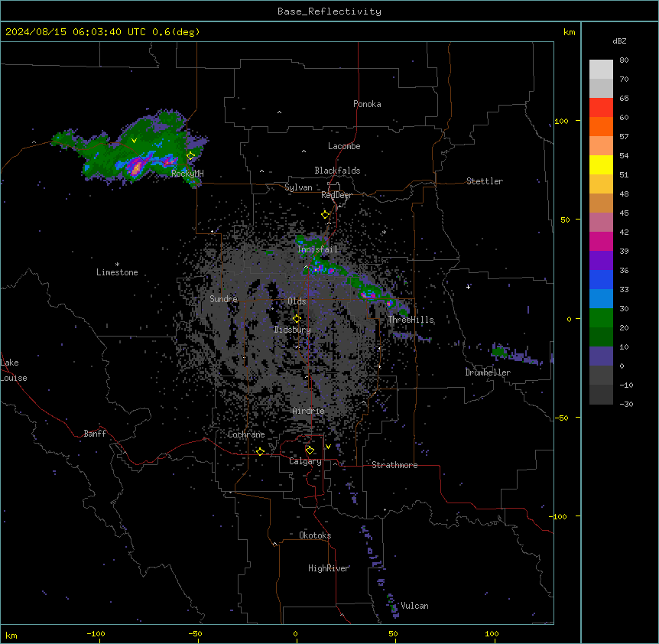This screenshot has height=644, width=659.
Task: Click the yellow diamond marker between Olds and Didsbury
Action: pos(297,319)
